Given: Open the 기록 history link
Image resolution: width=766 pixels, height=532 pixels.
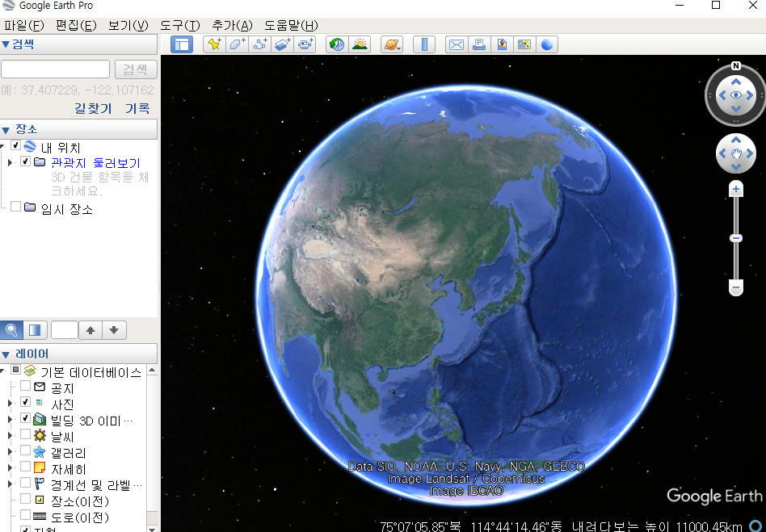Looking at the screenshot, I should 137,108.
